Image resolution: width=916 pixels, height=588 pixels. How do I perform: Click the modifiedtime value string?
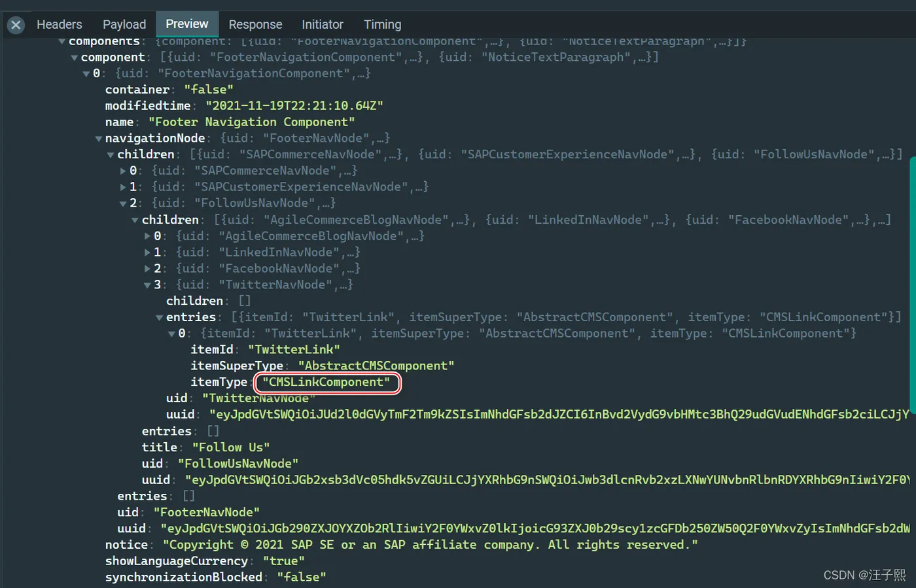coord(294,106)
